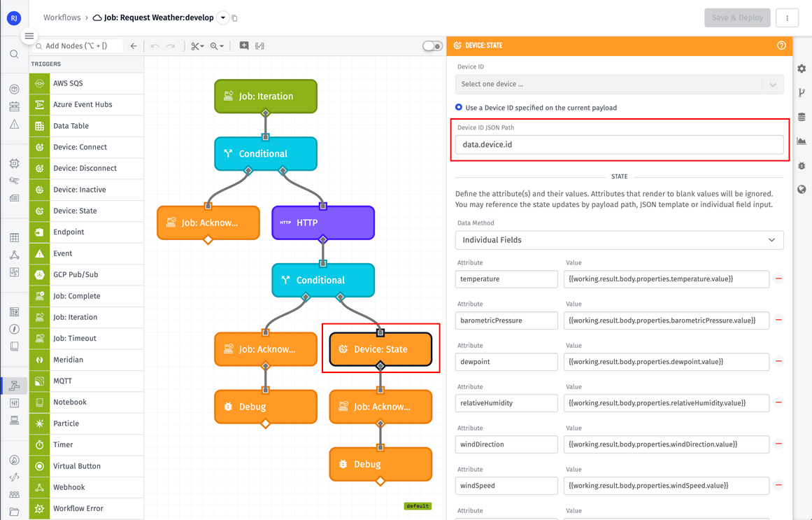The image size is (812, 520).
Task: Open the workflow metrics chart tab
Action: (802, 141)
